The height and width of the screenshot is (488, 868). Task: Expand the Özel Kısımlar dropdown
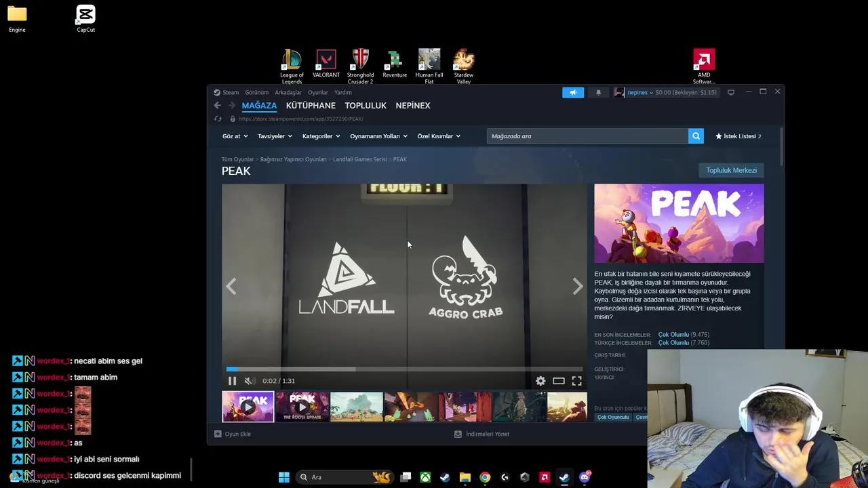(439, 136)
